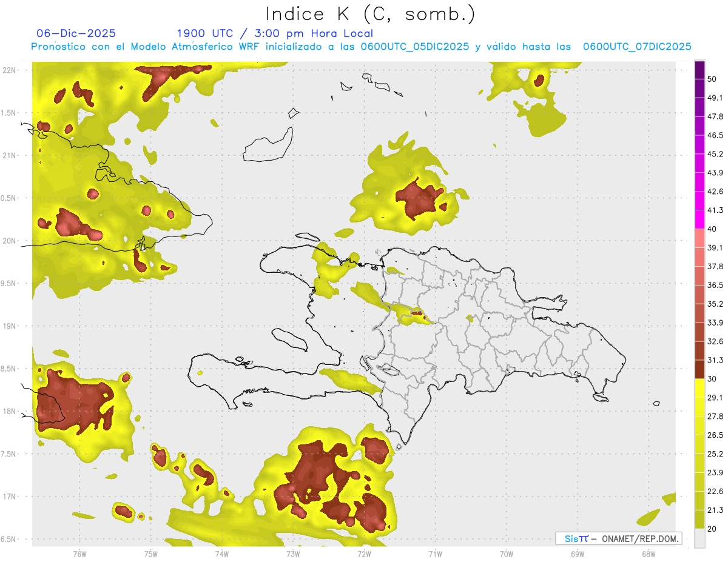Click the longitude label "74W"

point(221,554)
